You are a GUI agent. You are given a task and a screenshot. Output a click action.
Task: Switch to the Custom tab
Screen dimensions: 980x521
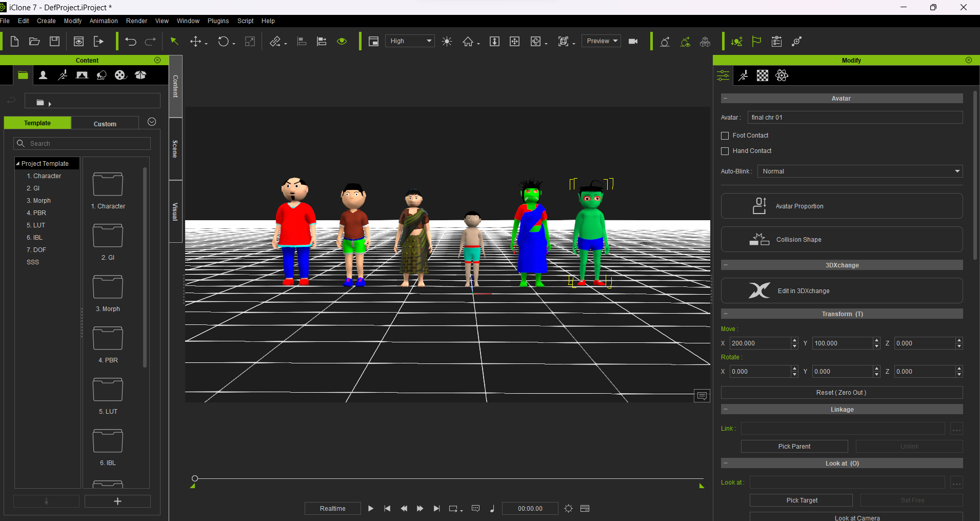coord(105,124)
